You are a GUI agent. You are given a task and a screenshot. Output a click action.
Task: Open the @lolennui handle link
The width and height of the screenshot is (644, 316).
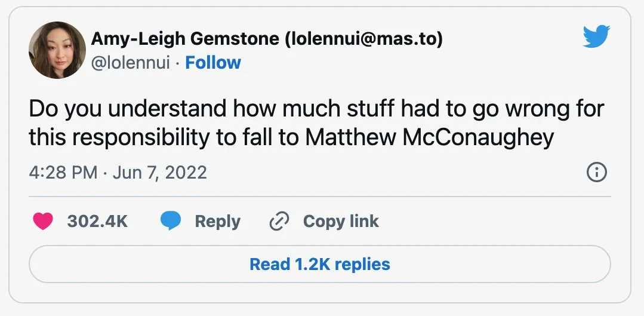pos(130,63)
